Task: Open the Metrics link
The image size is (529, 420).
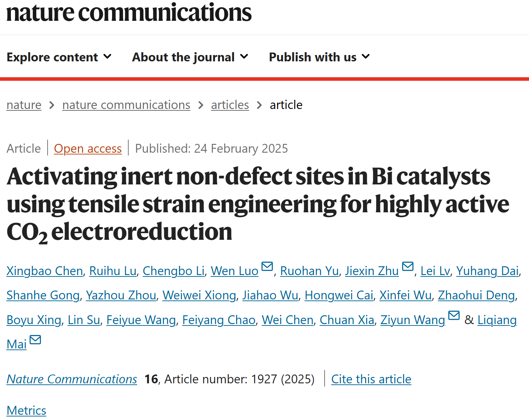Action: 26,410
